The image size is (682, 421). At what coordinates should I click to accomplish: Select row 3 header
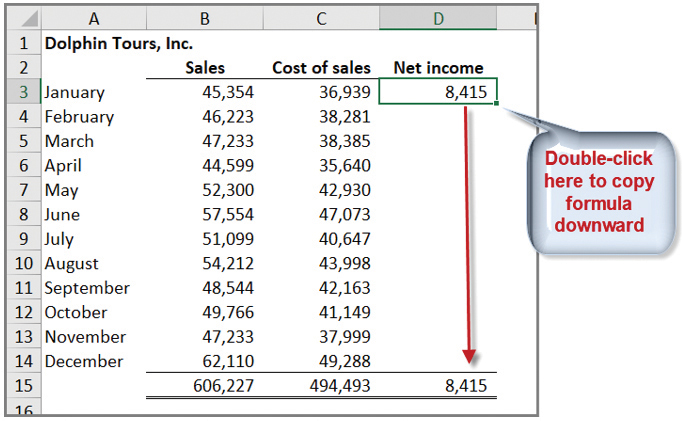click(23, 92)
